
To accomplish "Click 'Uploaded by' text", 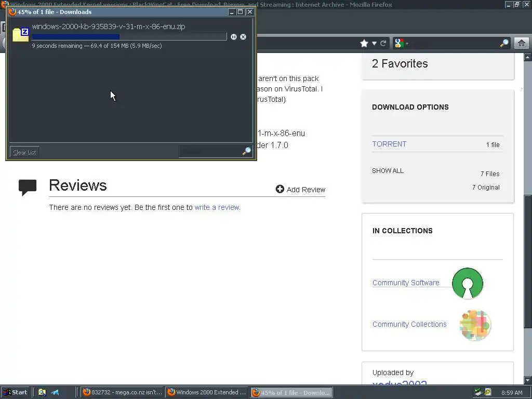I will 393,373.
